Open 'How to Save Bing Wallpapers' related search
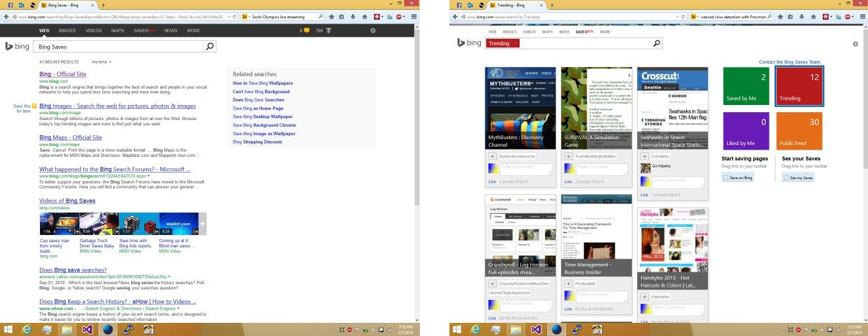Viewport: 868px width, 336px height. (262, 83)
